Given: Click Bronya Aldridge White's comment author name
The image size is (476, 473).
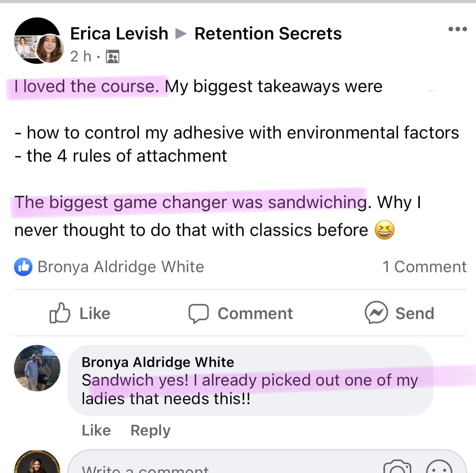Looking at the screenshot, I should (158, 362).
